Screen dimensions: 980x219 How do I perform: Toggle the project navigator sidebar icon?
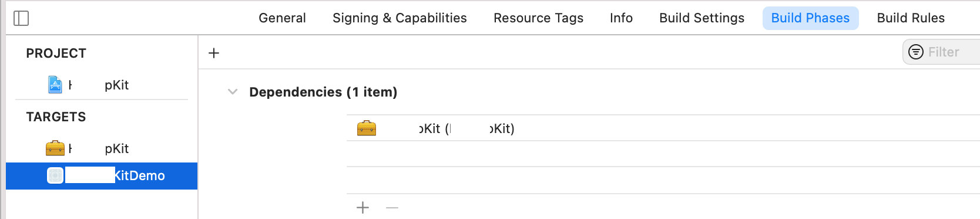21,18
